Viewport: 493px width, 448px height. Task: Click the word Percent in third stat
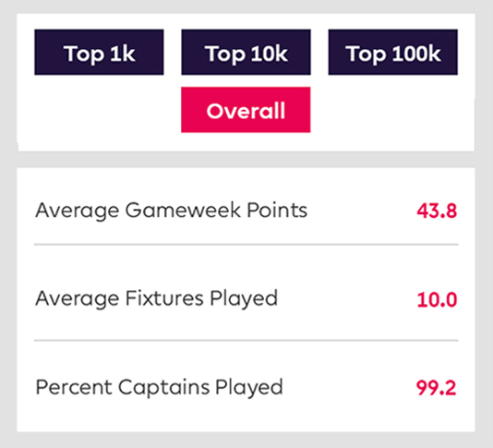tap(74, 387)
